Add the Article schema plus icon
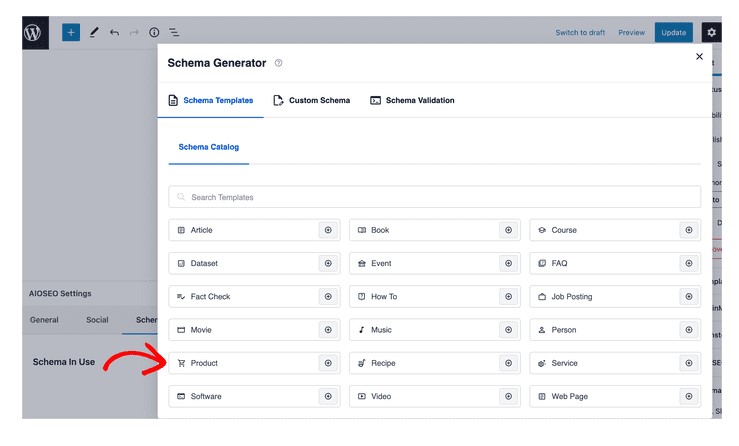This screenshot has width=739, height=446. point(328,230)
